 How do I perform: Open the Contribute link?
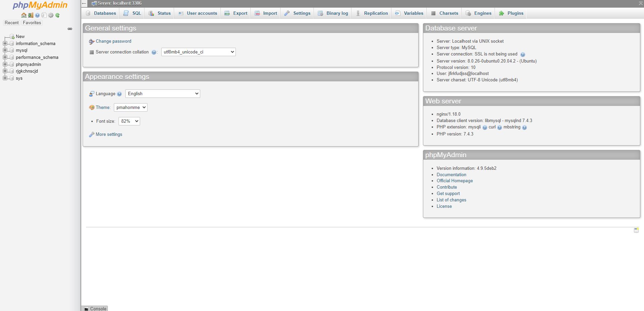(447, 187)
